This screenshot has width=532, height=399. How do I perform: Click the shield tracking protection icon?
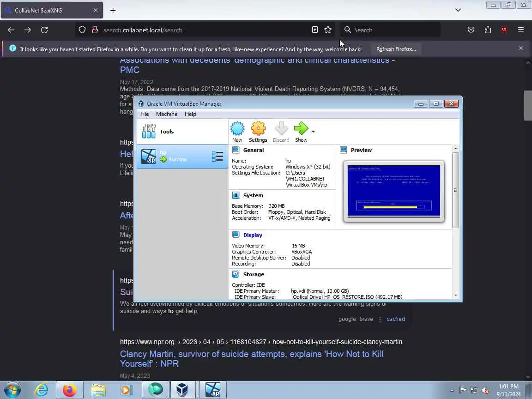82,30
